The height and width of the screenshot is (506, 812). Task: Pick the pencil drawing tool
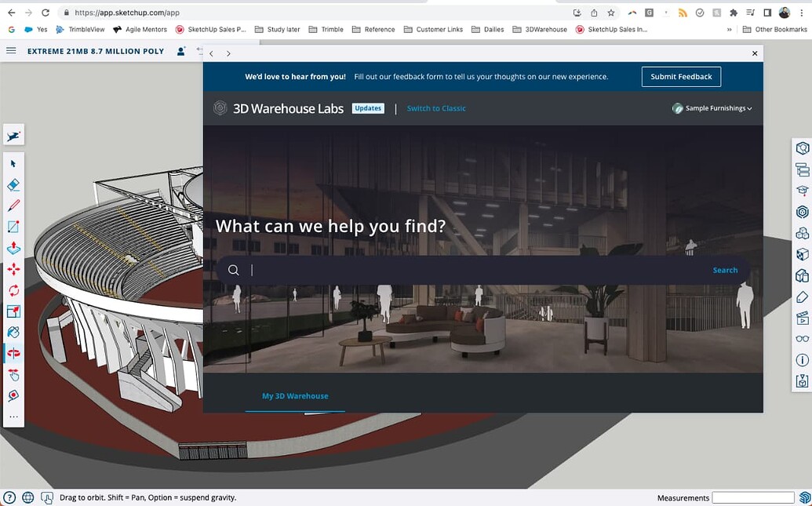(x=13, y=205)
